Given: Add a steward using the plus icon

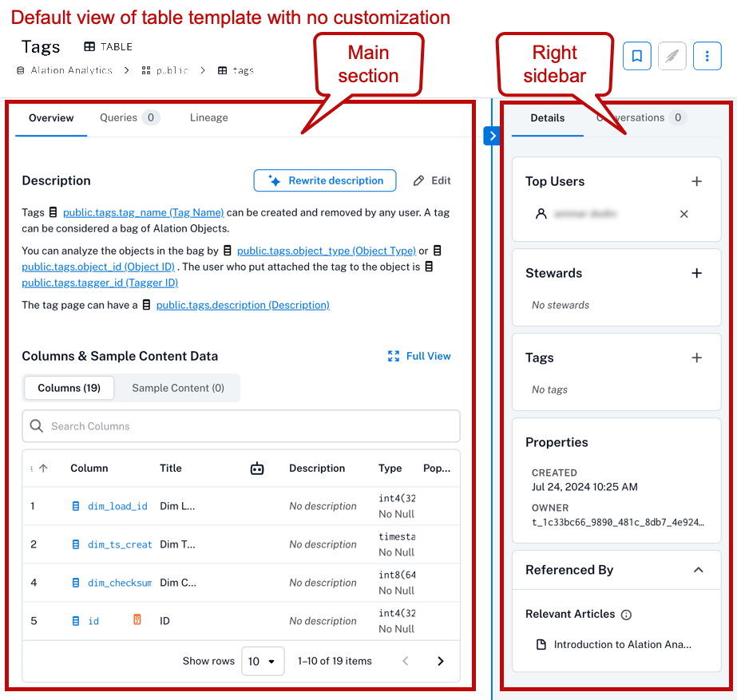Looking at the screenshot, I should tap(696, 273).
